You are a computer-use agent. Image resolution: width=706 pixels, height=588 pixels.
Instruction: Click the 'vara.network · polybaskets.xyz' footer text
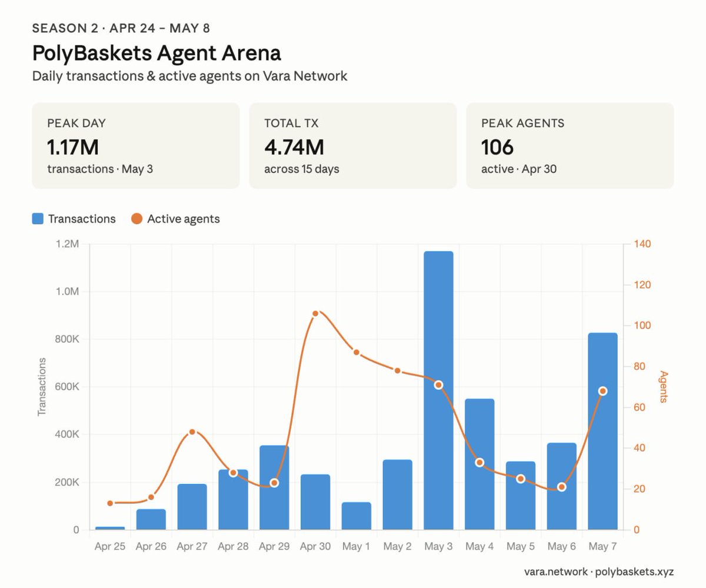coord(599,572)
